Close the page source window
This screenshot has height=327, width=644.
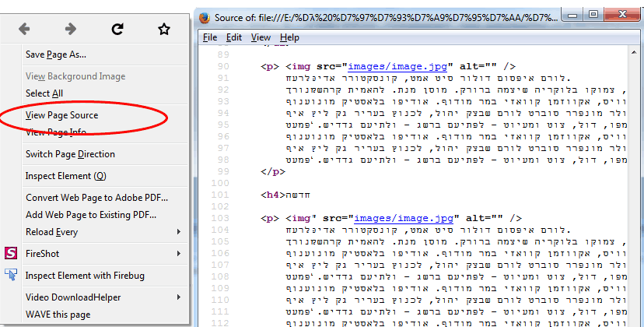(623, 16)
